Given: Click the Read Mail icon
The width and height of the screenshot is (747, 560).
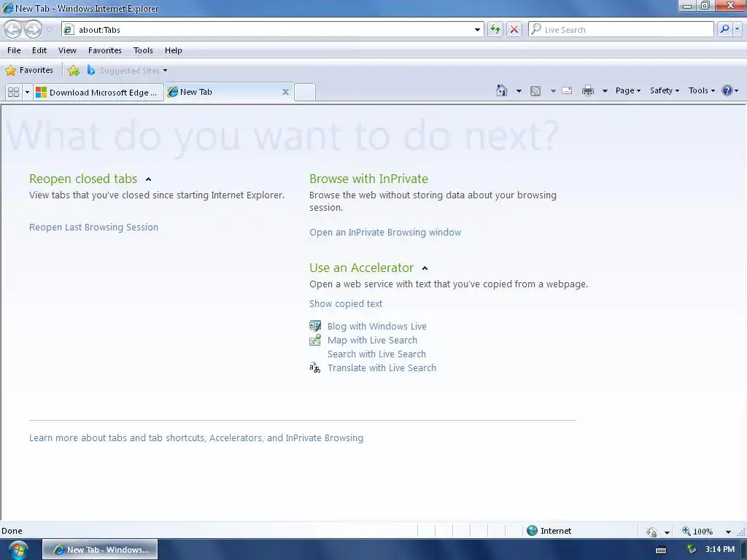Looking at the screenshot, I should (567, 90).
